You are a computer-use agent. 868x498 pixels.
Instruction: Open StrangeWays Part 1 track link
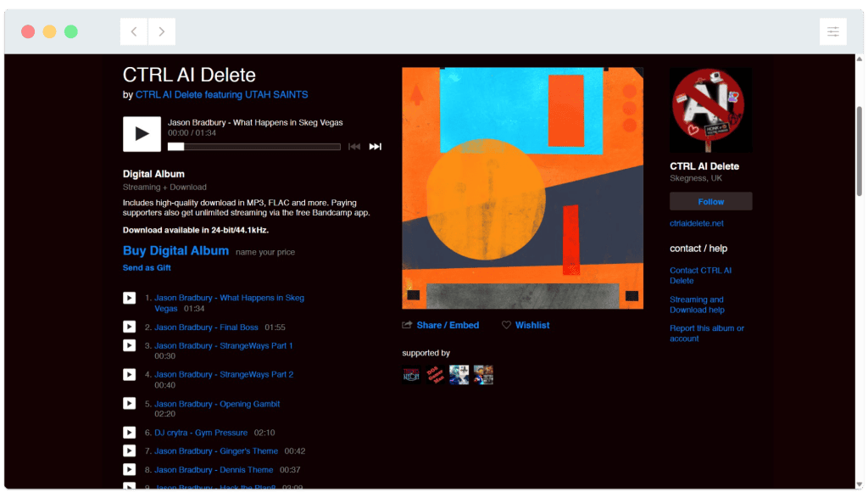pyautogui.click(x=223, y=345)
